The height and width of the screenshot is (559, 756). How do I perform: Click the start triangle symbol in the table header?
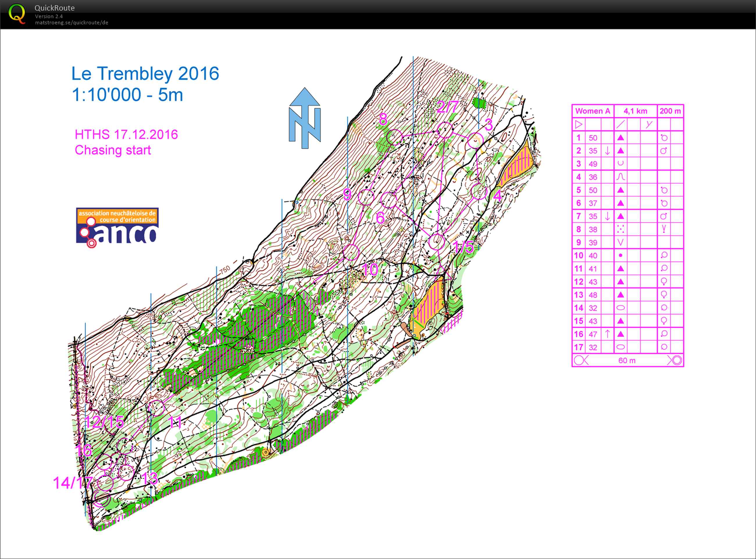579,124
